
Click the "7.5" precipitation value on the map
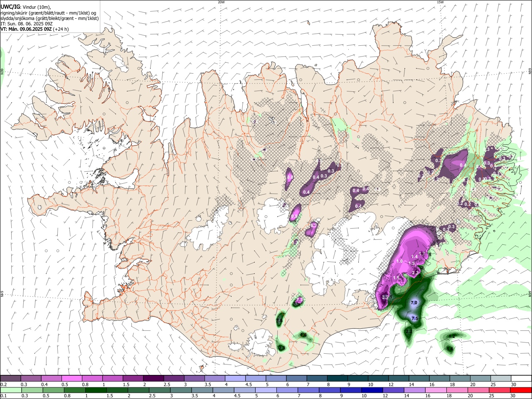click(414, 318)
